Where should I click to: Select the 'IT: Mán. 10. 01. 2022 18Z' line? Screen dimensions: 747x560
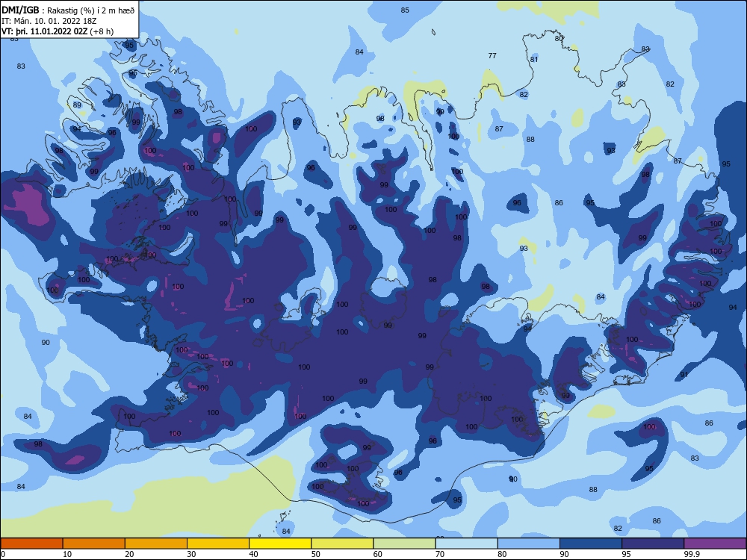click(x=49, y=21)
